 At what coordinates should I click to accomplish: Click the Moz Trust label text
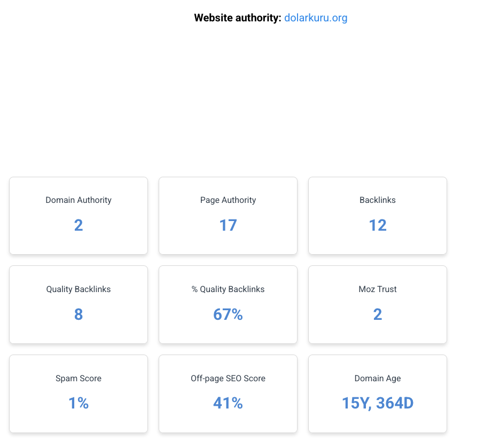tap(378, 289)
